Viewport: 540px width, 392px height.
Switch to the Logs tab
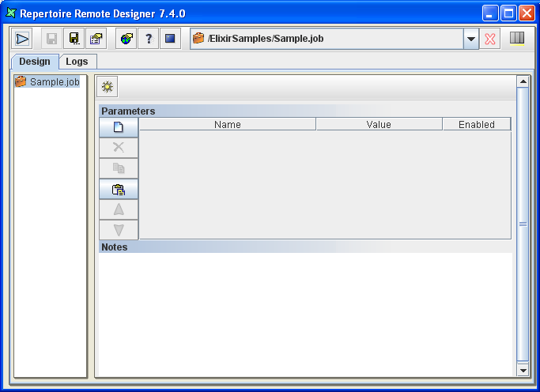(x=77, y=62)
